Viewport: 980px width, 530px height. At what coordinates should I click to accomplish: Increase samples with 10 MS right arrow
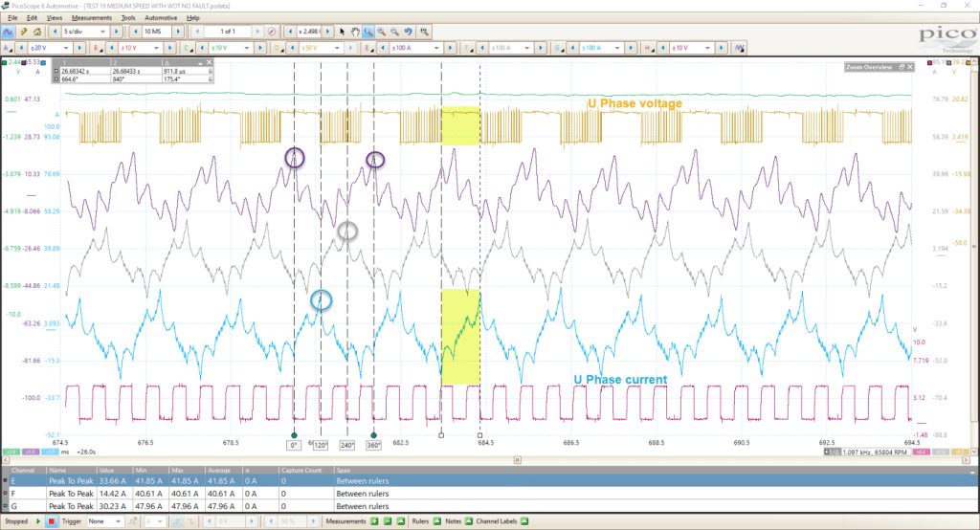(178, 32)
